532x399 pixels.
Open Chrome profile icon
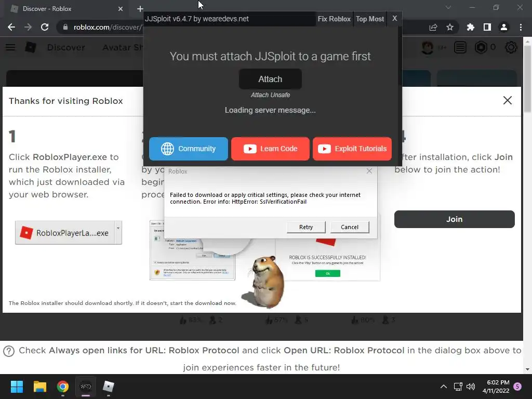504,27
